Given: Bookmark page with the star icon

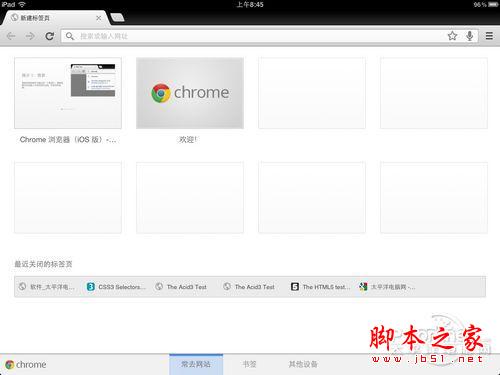Looking at the screenshot, I should (452, 36).
